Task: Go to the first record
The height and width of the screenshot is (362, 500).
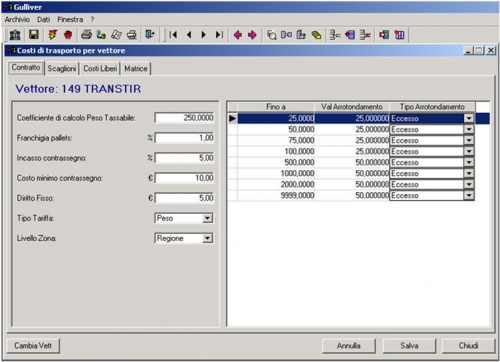Action: (173, 35)
